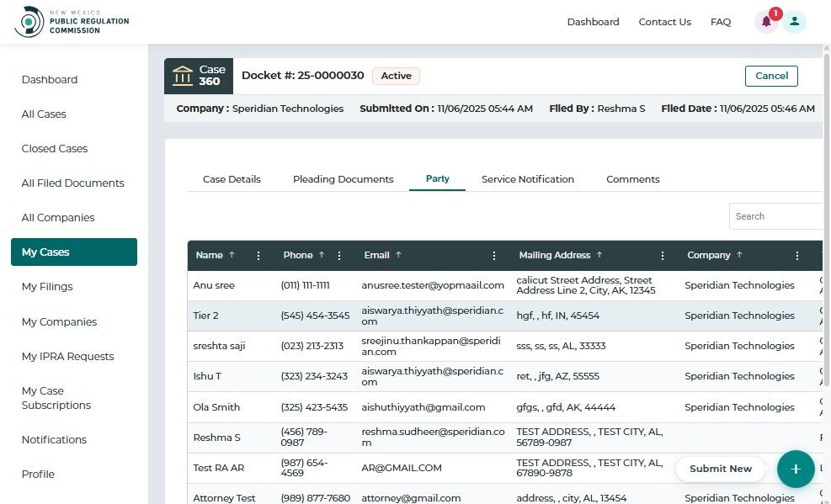The height and width of the screenshot is (504, 831).
Task: Click address gfgs, , gfd, AK, 44444
Action: click(x=566, y=407)
